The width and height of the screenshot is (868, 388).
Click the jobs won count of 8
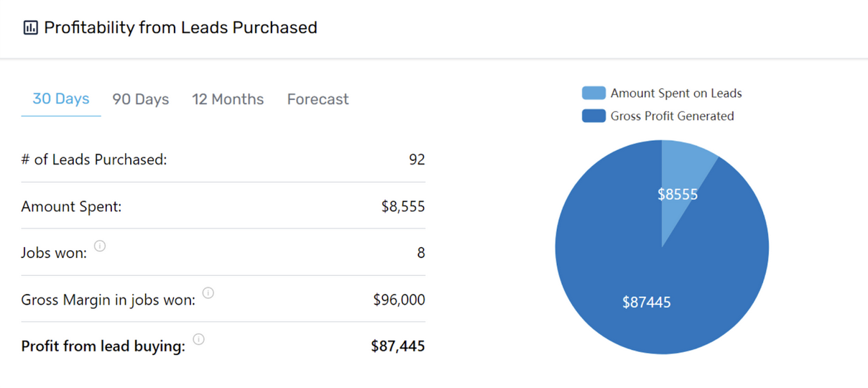tap(421, 253)
